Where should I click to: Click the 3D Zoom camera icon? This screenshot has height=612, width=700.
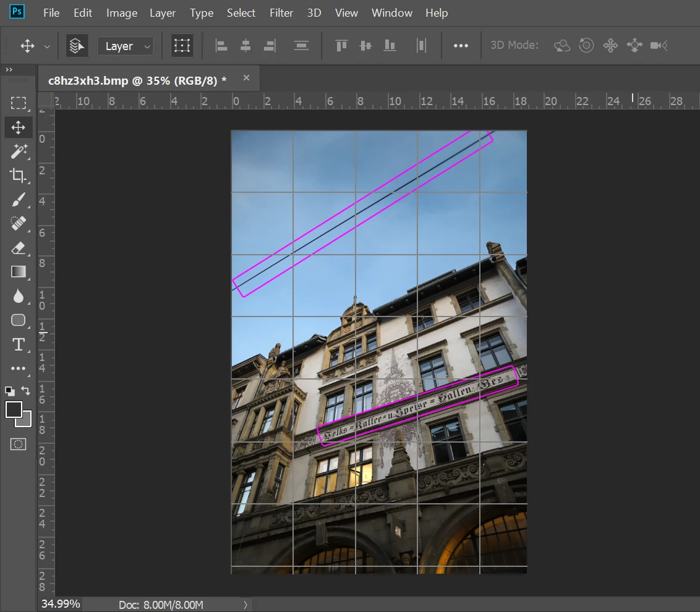659,46
